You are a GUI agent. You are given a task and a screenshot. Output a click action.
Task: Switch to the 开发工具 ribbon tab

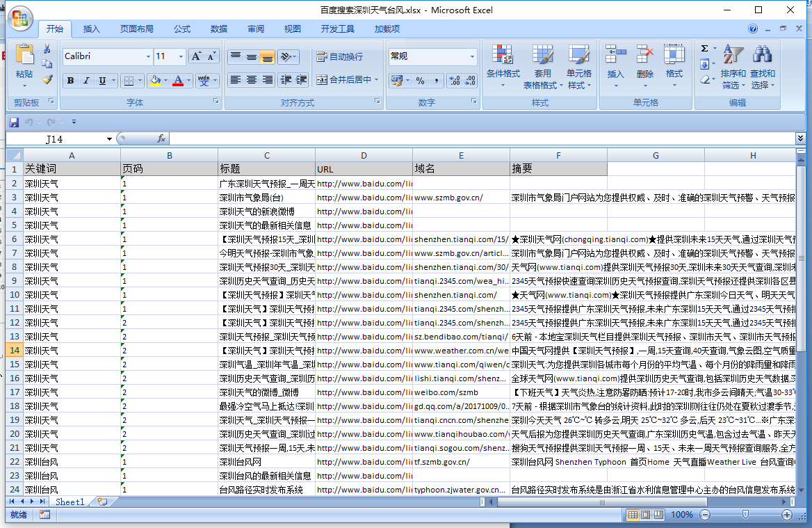338,29
